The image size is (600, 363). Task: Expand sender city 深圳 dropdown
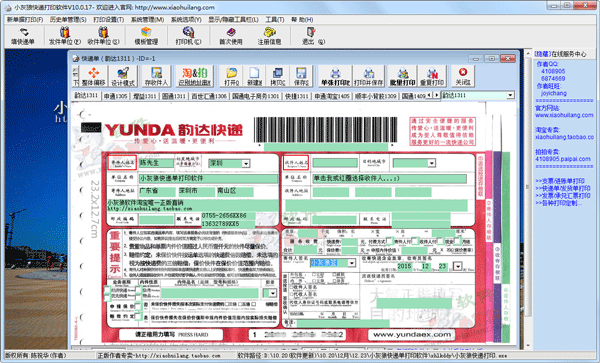point(246,164)
